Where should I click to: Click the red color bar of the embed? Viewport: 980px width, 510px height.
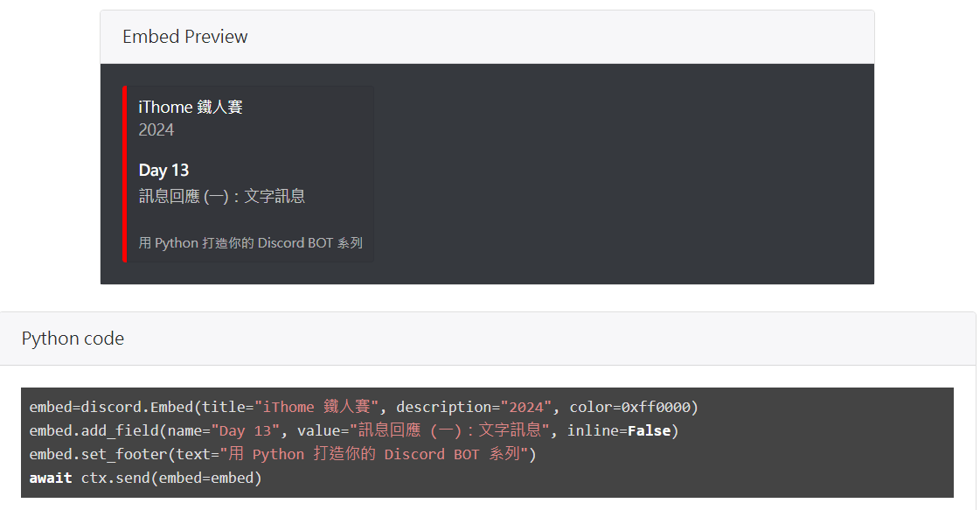tap(125, 174)
